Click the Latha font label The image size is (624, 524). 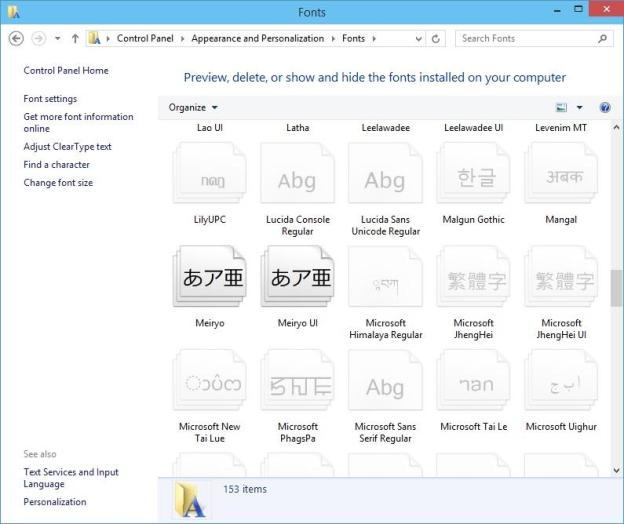[x=298, y=128]
